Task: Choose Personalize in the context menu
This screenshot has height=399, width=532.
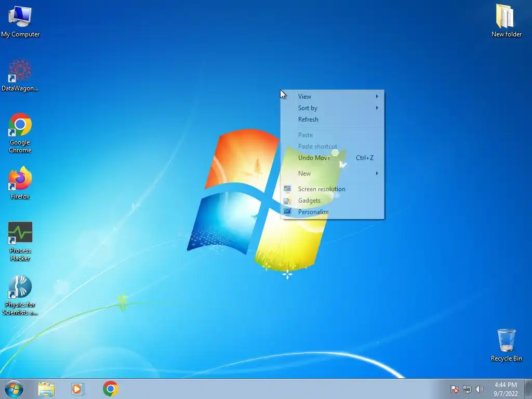Action: point(332,212)
